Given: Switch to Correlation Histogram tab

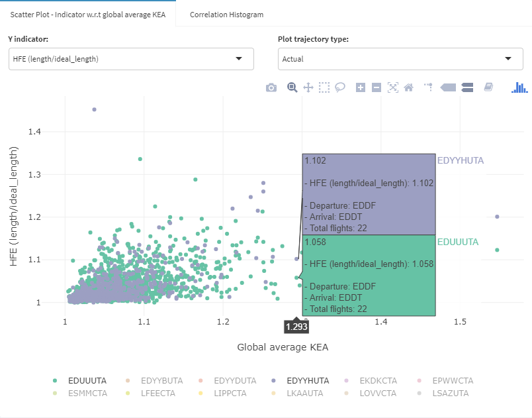Looking at the screenshot, I should coord(227,15).
